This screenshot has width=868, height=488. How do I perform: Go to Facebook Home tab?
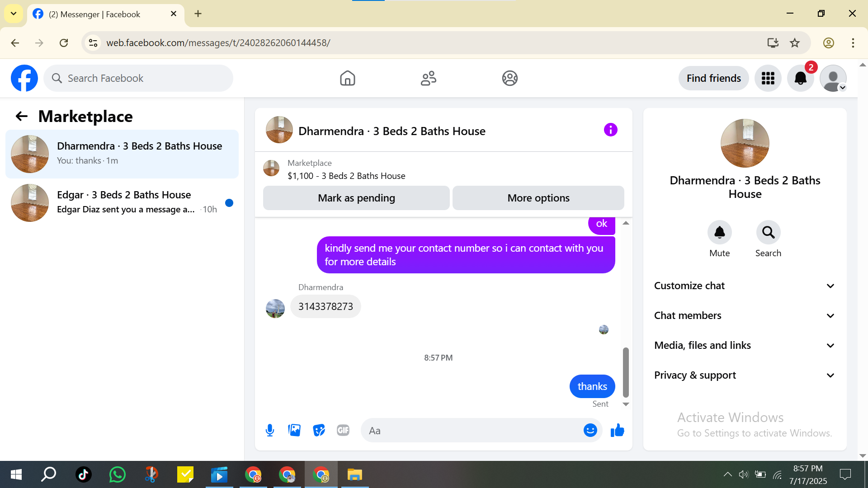[x=347, y=78]
